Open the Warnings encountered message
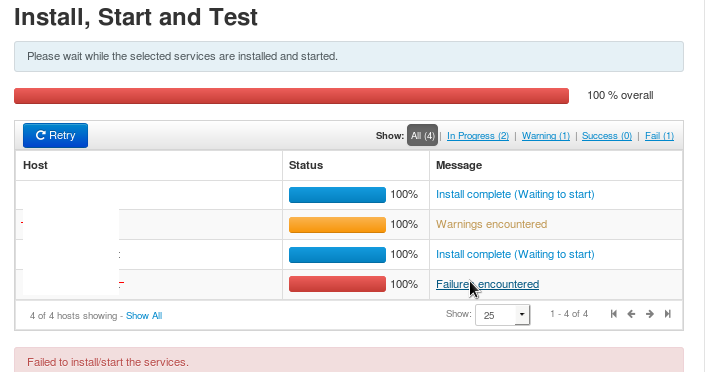This screenshot has height=372, width=716. click(491, 224)
